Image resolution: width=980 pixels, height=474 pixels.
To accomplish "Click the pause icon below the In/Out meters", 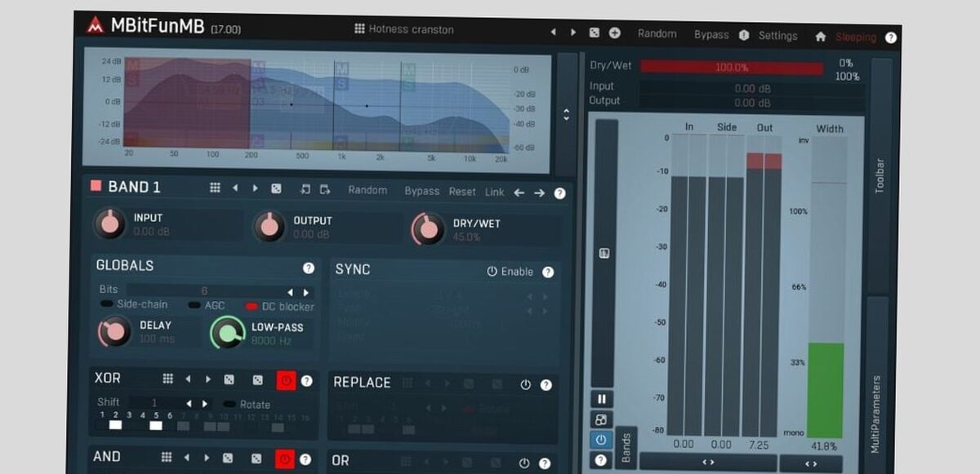I will [602, 397].
